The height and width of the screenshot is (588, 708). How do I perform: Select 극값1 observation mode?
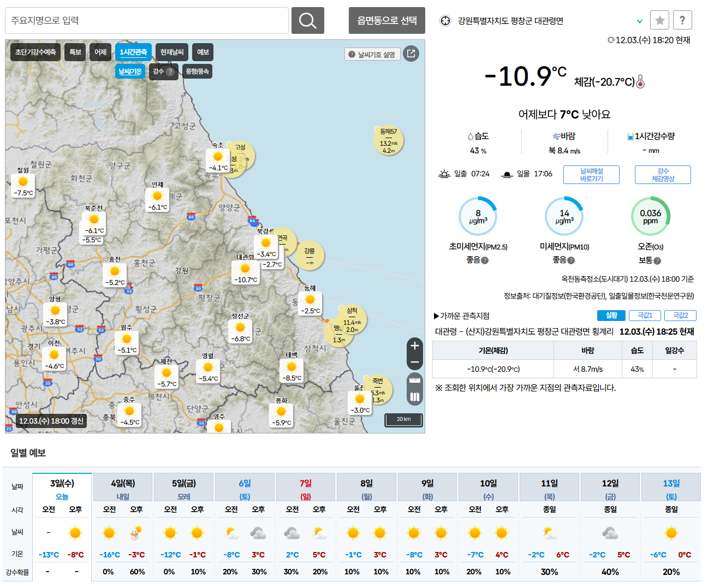click(x=645, y=316)
